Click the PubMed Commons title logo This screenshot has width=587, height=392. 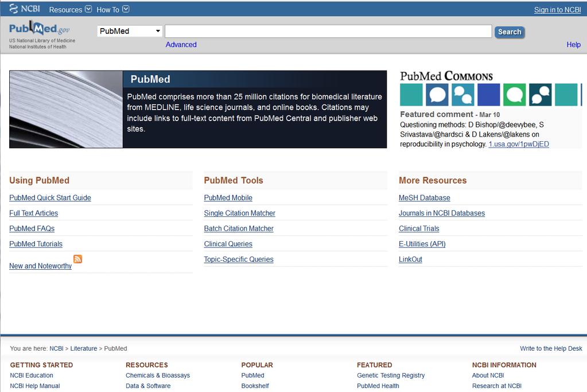pos(446,76)
